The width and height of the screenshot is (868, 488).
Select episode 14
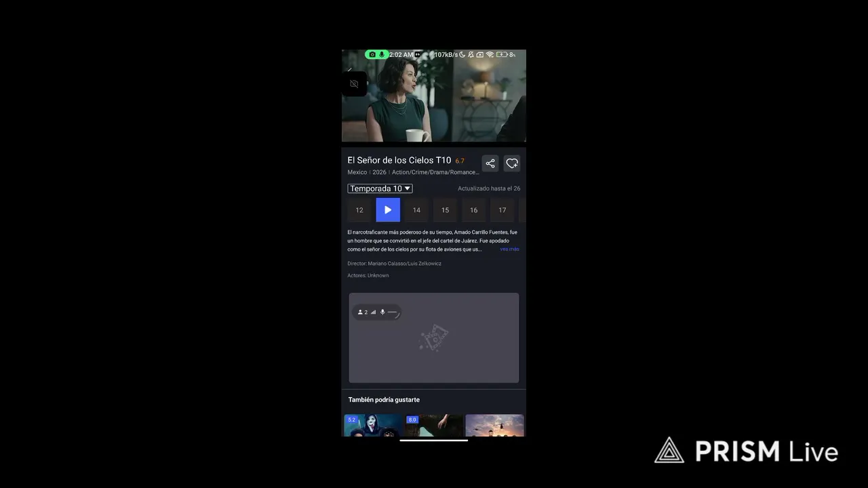coord(416,210)
